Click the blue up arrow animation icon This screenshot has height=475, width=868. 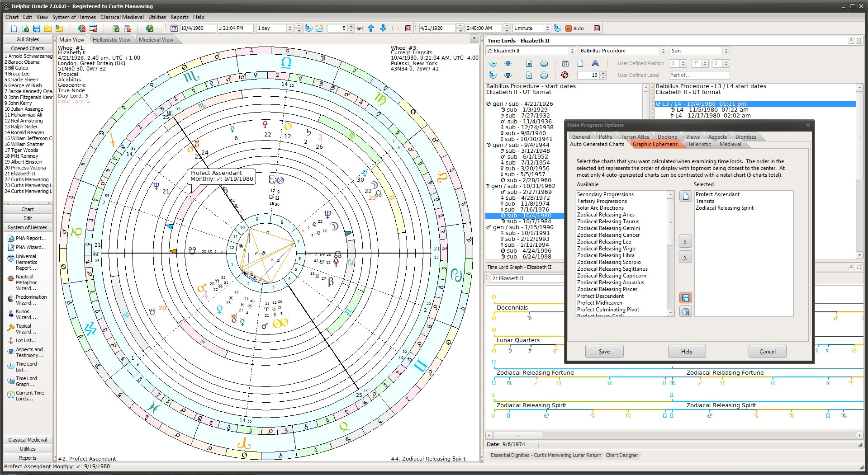pyautogui.click(x=371, y=28)
